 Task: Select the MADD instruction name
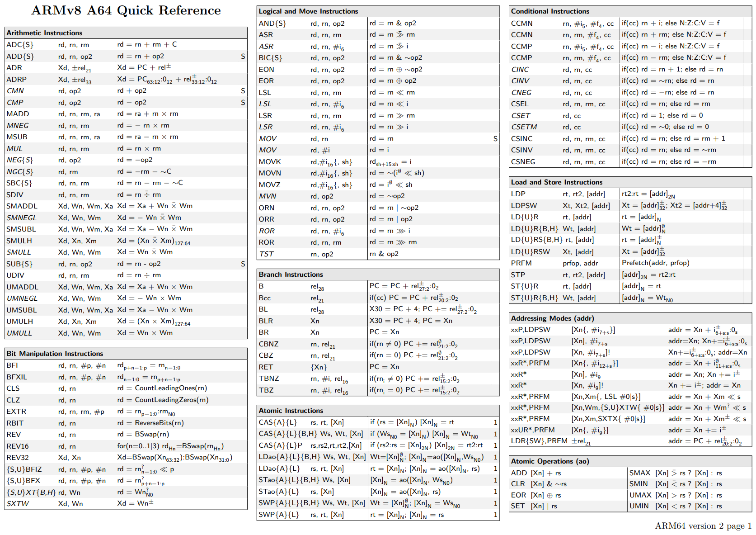click(x=18, y=114)
